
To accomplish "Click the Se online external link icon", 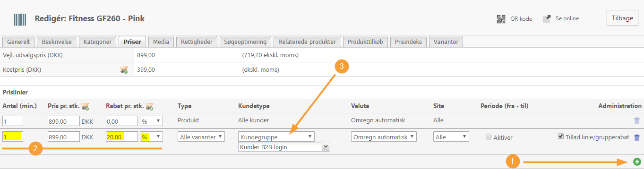I will tap(547, 19).
